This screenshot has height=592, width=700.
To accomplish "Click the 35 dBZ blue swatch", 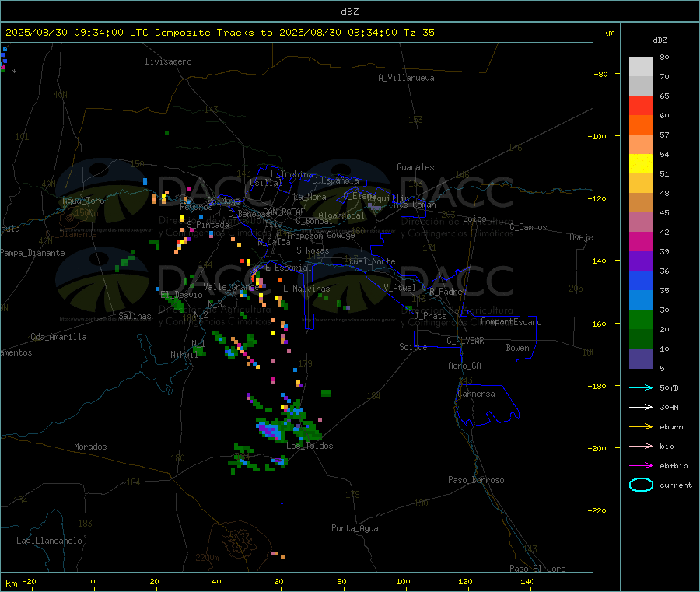I will [641, 280].
